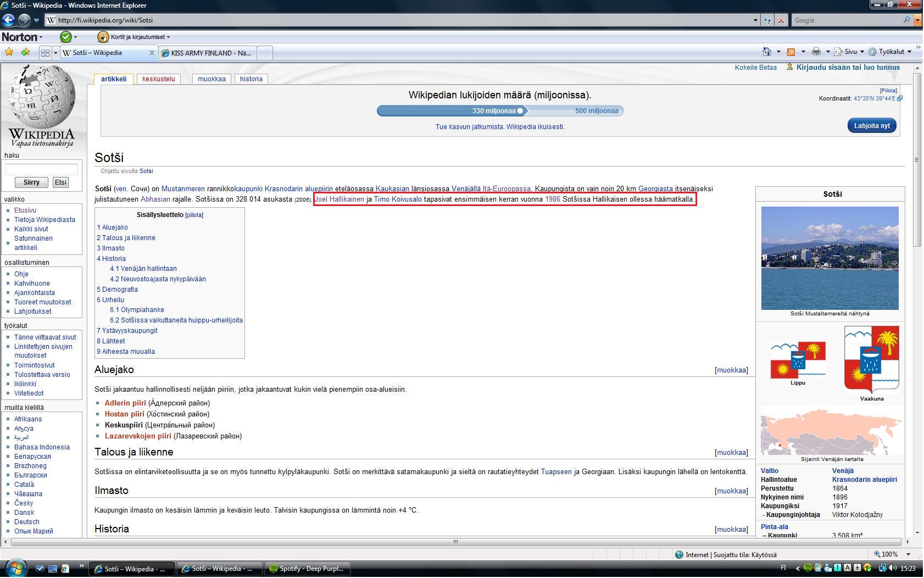Click the horizontal scrollbar at page bottom
The height and width of the screenshot is (578, 924).
coord(455,542)
